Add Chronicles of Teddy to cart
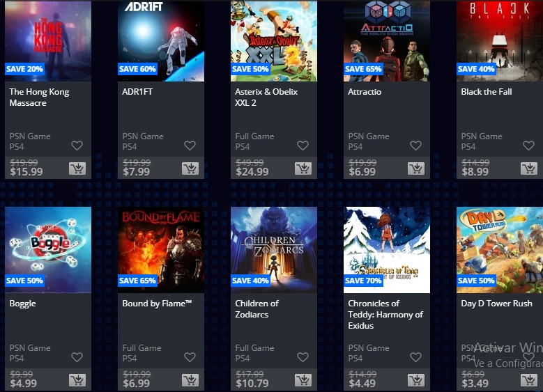 (x=416, y=380)
